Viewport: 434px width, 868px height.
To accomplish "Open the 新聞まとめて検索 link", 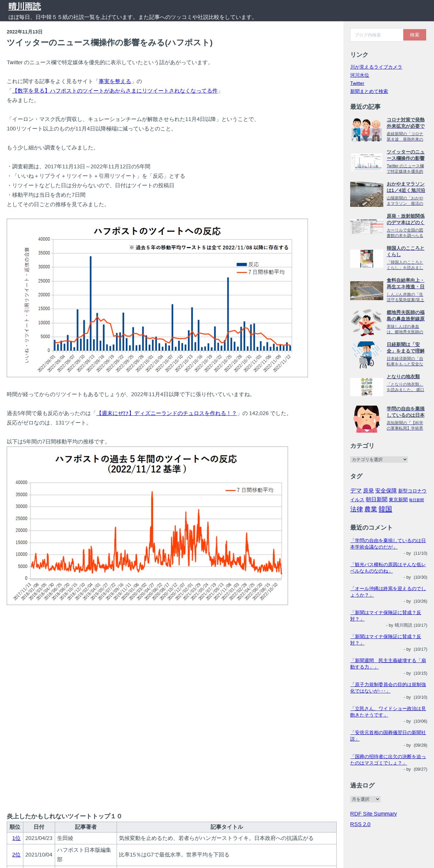I will (x=369, y=91).
